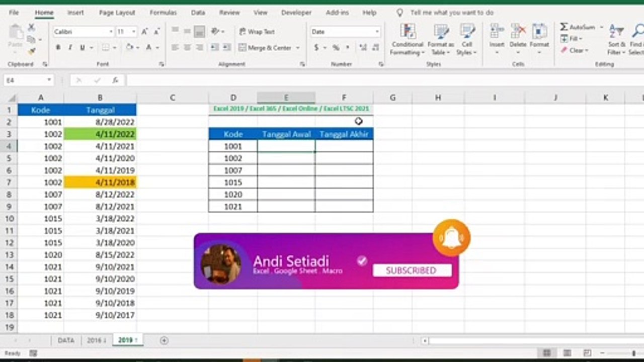Image resolution: width=644 pixels, height=362 pixels.
Task: Click the notification bell icon
Action: (x=451, y=238)
